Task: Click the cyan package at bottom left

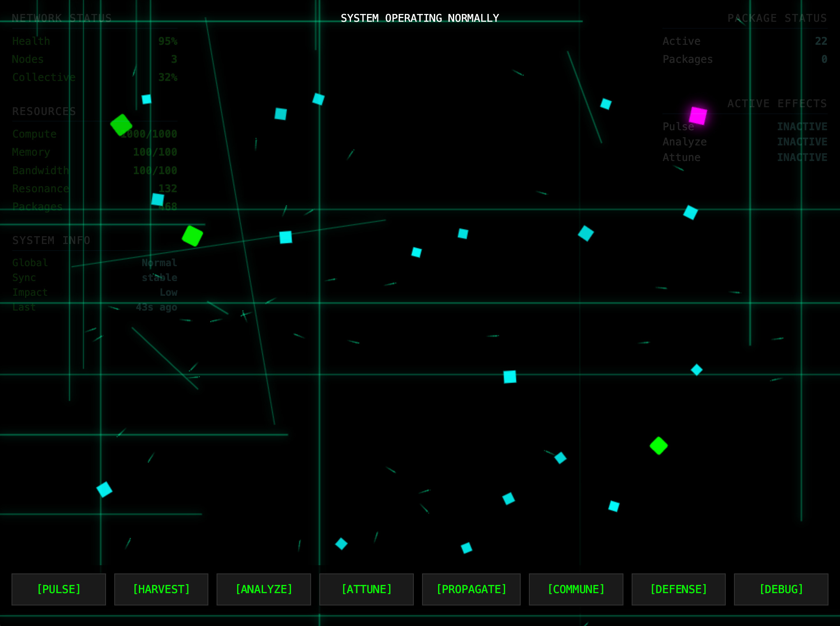Action: [104, 489]
